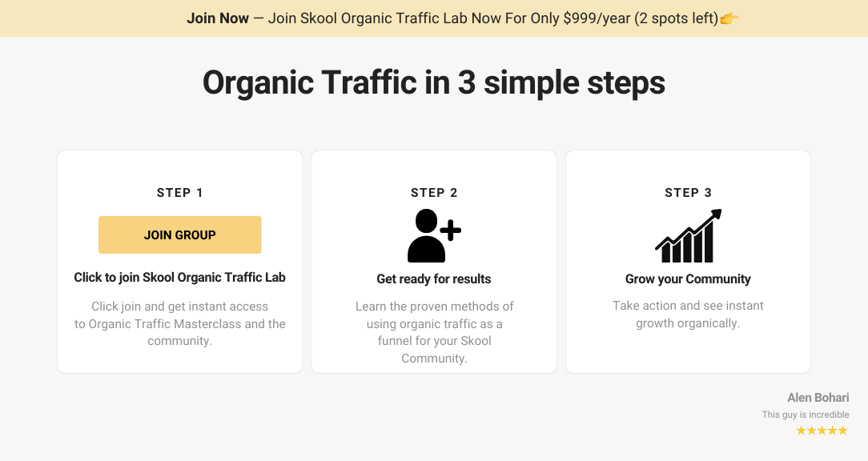Click the Join Now banner link
The height and width of the screenshot is (461, 868).
point(218,18)
